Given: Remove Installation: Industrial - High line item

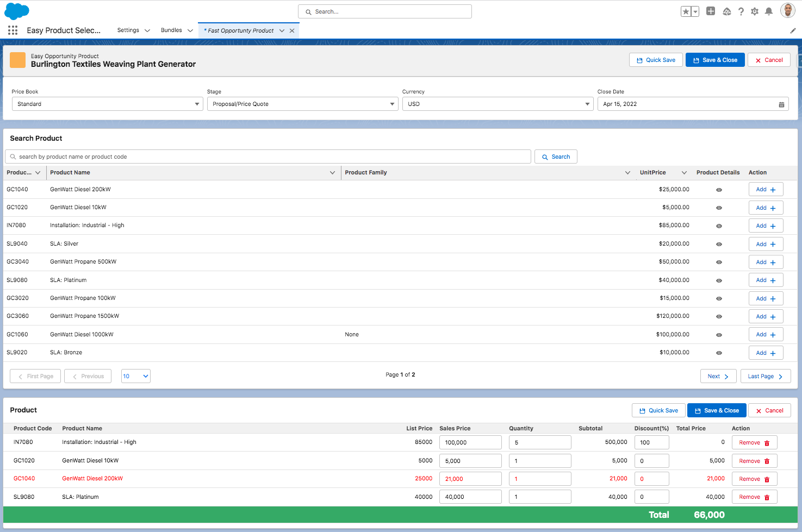Looking at the screenshot, I should [x=754, y=442].
